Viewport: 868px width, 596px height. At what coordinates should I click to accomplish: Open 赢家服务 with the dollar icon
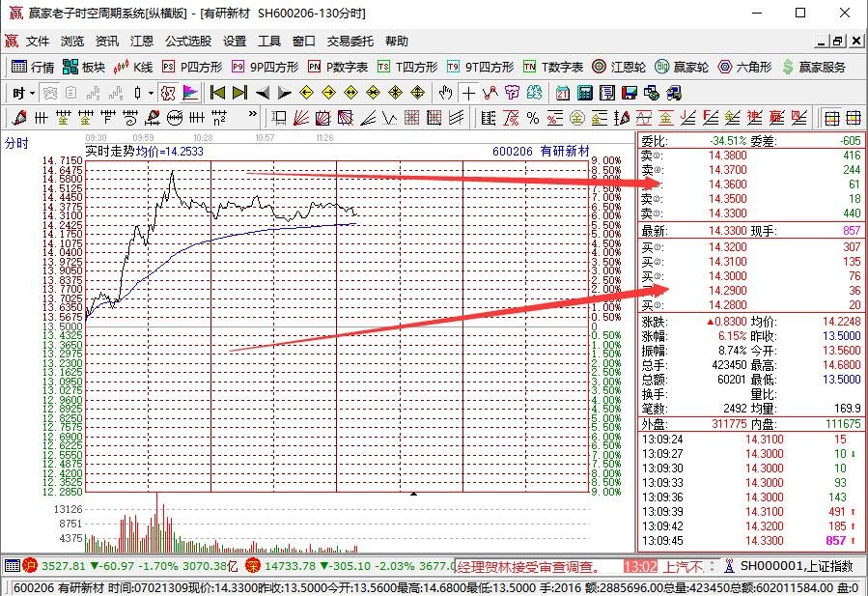[x=814, y=67]
